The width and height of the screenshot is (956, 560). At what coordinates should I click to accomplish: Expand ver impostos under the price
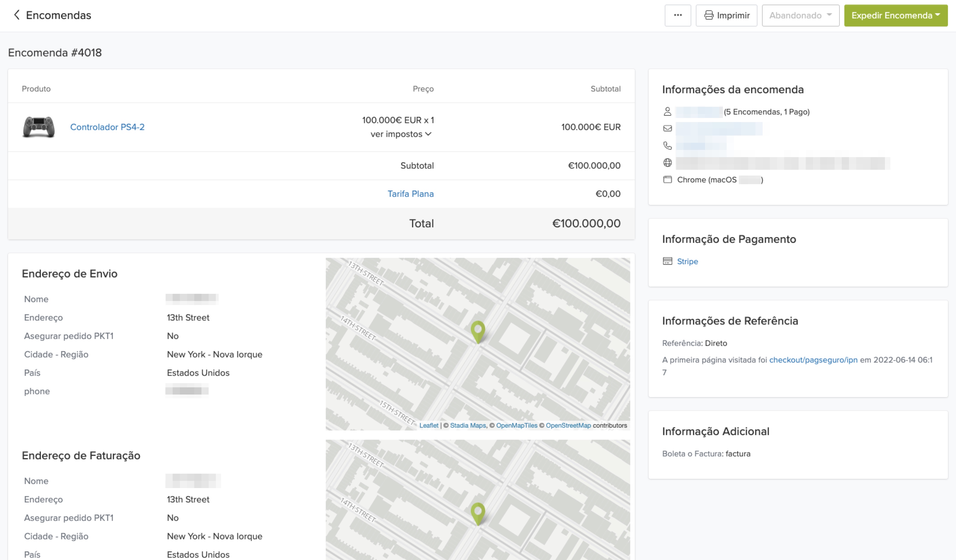click(401, 134)
